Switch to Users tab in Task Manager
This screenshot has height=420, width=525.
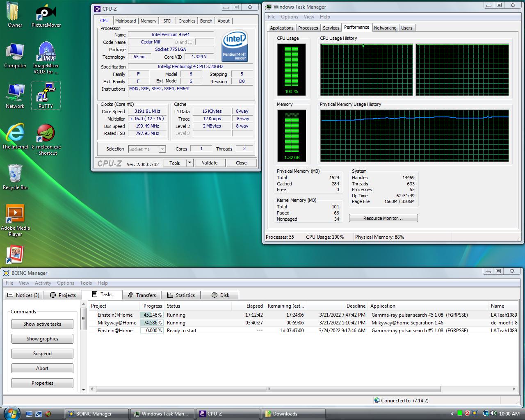[x=407, y=28]
